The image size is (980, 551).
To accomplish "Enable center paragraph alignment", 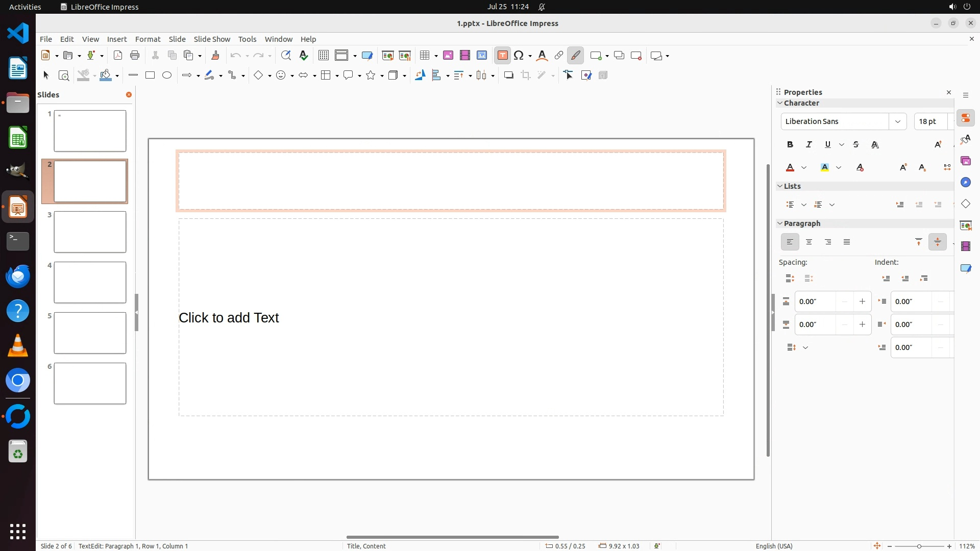I will (x=809, y=242).
